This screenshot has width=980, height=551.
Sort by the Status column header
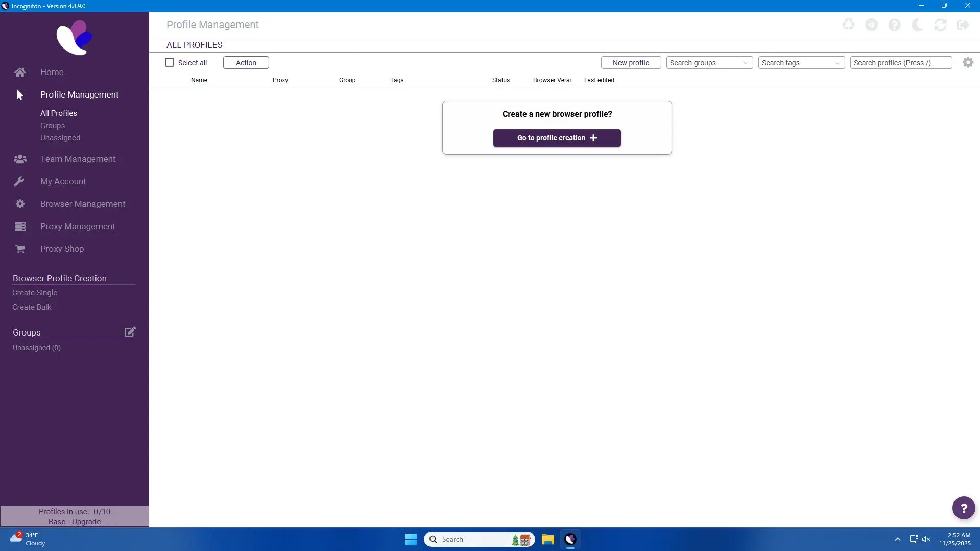(x=501, y=80)
